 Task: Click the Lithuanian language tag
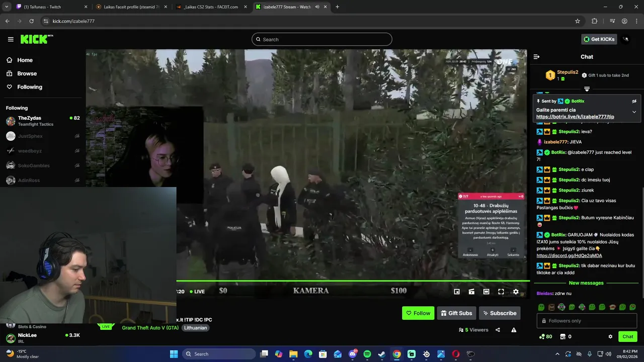pos(195,328)
